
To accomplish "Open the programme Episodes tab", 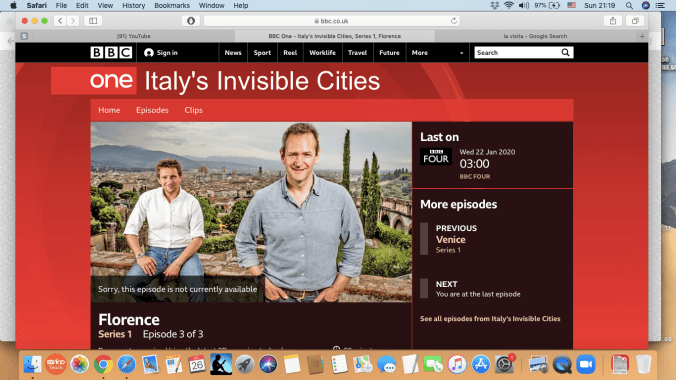I will (x=152, y=110).
